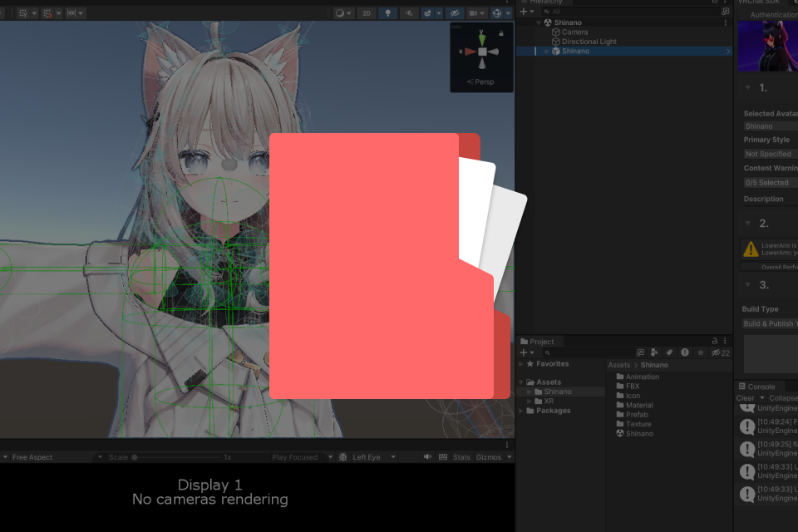The height and width of the screenshot is (532, 798).
Task: Toggle Scene effects (skybox, fog) icon
Action: [x=427, y=13]
